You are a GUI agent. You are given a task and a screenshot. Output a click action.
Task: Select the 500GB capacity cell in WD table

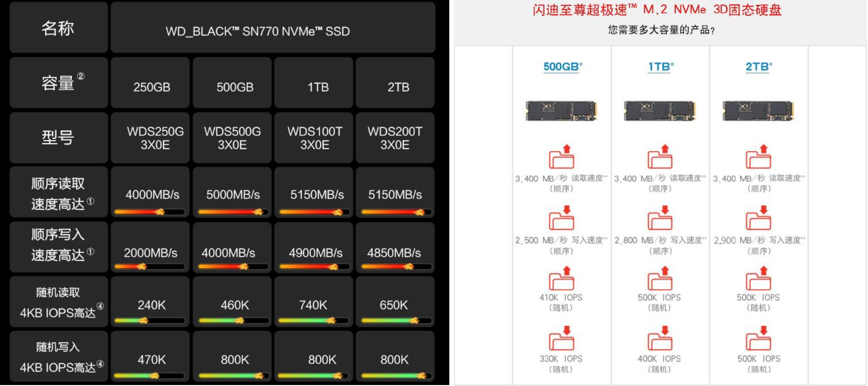pyautogui.click(x=232, y=83)
